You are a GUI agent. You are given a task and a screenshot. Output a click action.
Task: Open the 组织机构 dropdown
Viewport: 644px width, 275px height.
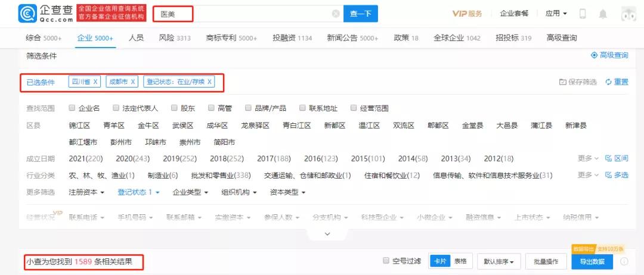pos(239,192)
